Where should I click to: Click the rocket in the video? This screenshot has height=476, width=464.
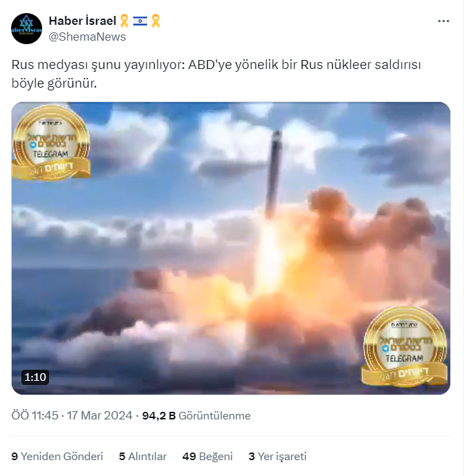(273, 174)
